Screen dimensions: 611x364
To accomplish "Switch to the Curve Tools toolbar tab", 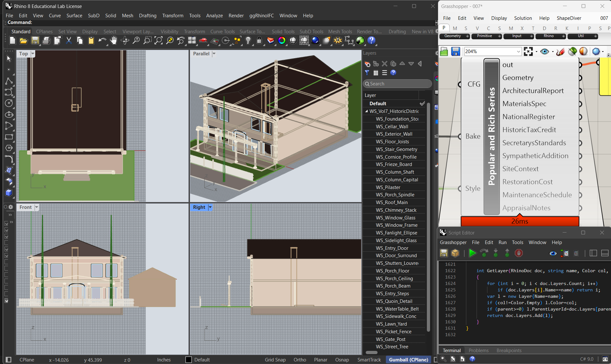I will [223, 32].
